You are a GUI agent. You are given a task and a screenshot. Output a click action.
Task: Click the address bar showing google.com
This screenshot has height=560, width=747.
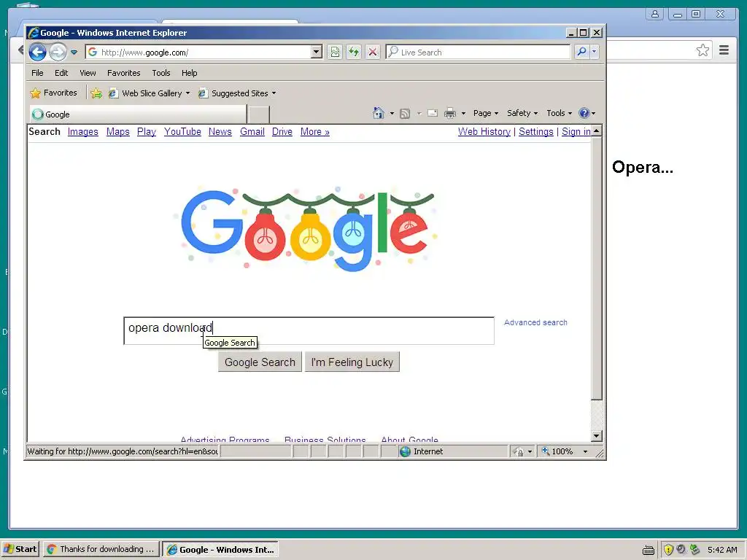pos(198,52)
